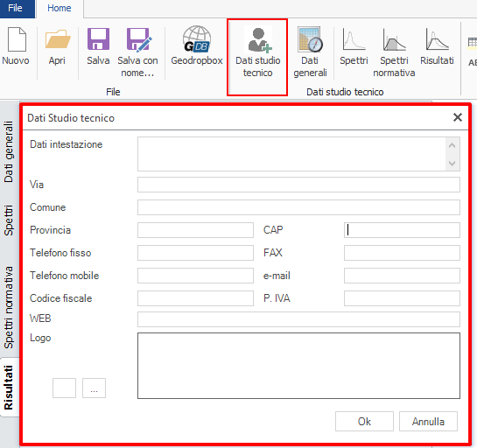Open Spettri normativa ribbon icon
Viewport: 477px width, 448px height.
pos(394,52)
